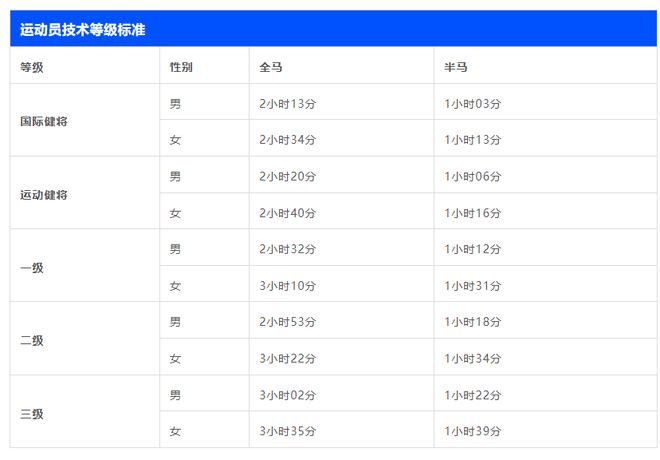Viewport: 660px width, 460px height.
Task: Select the 半马 column header
Action: (x=456, y=67)
